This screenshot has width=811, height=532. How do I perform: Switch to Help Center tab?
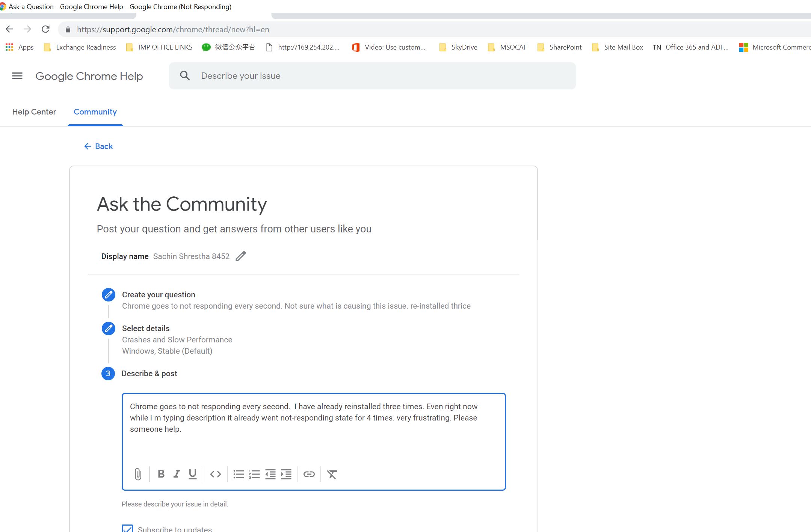(x=34, y=112)
